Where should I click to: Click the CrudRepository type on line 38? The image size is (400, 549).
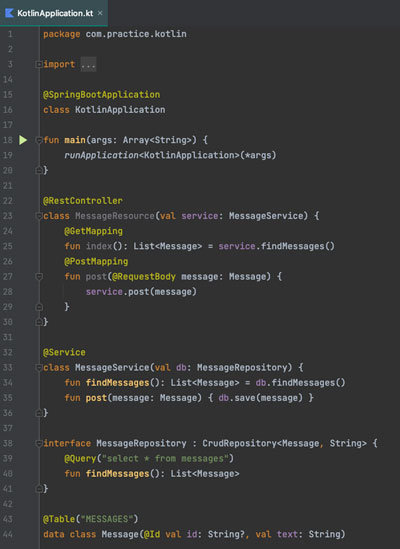239,443
